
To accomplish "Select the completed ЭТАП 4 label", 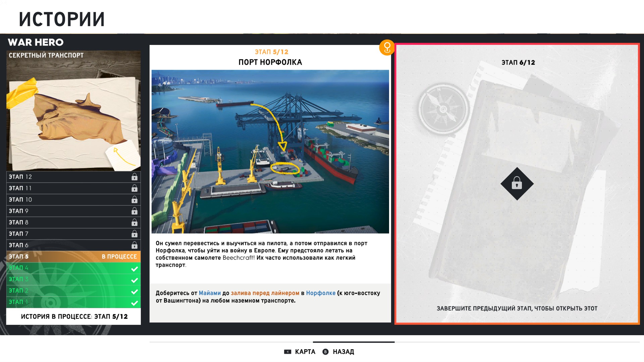I will pyautogui.click(x=19, y=268).
